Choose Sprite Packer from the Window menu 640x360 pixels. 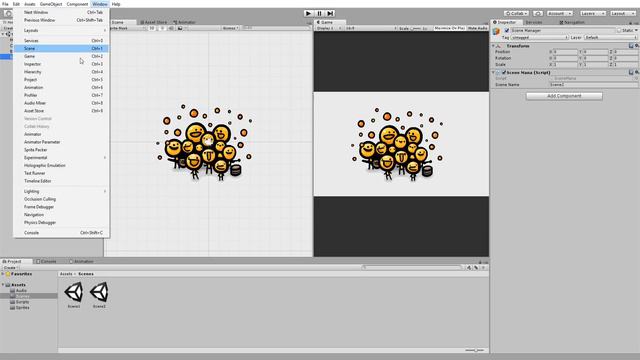point(62,150)
